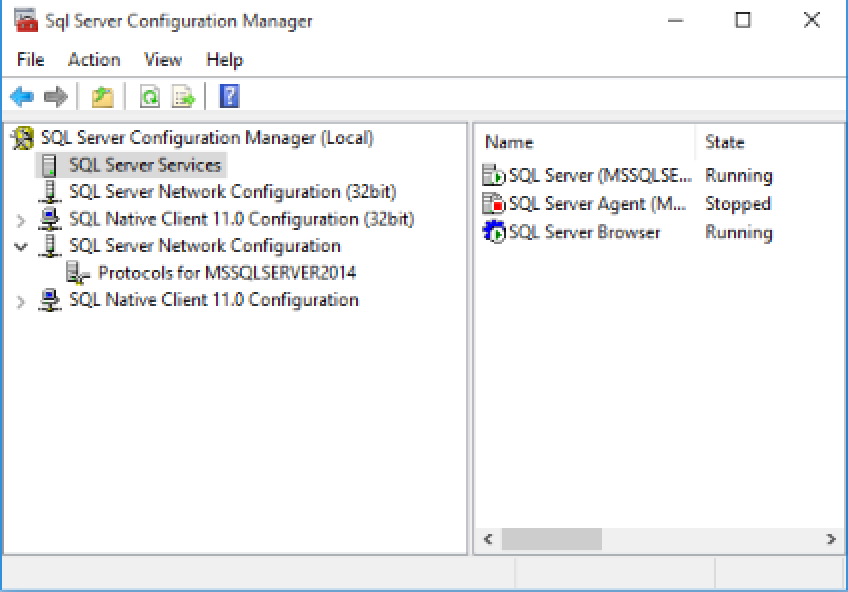Open the Help menu
848x592 pixels.
point(224,59)
